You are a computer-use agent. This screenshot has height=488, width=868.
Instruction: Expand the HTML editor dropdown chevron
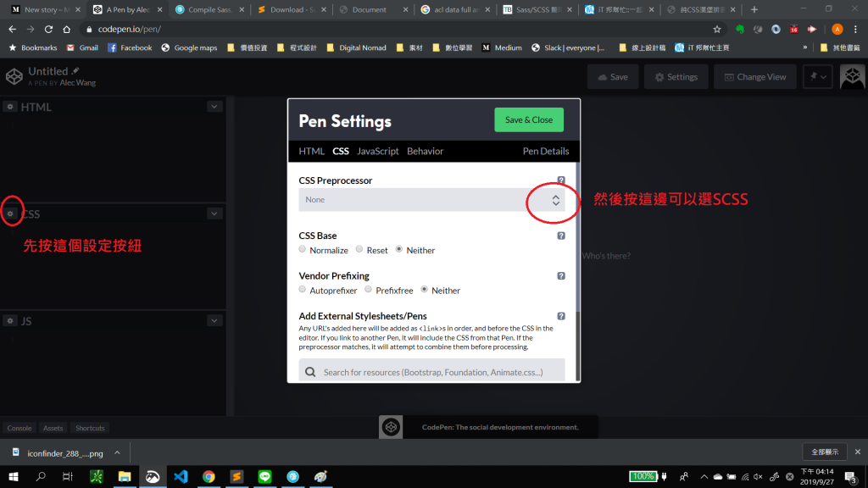[x=214, y=107]
